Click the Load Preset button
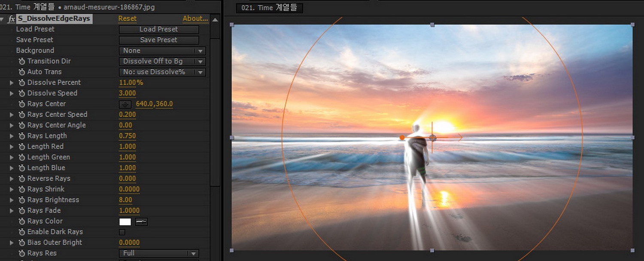This screenshot has width=644, height=261. 159,29
